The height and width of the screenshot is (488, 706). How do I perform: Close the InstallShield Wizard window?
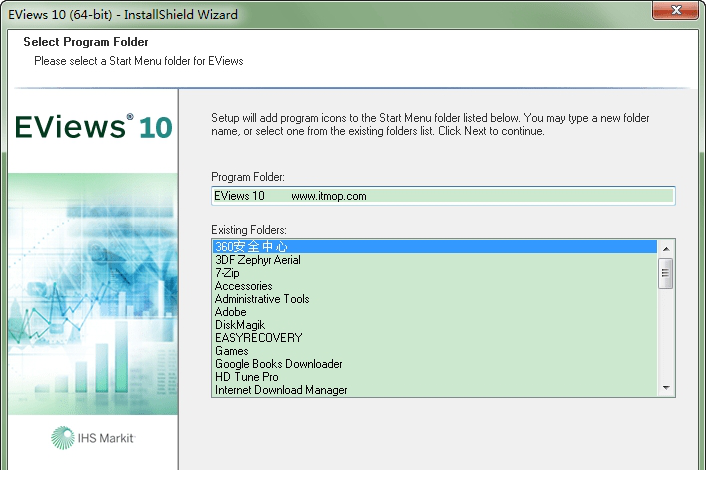pyautogui.click(x=675, y=10)
